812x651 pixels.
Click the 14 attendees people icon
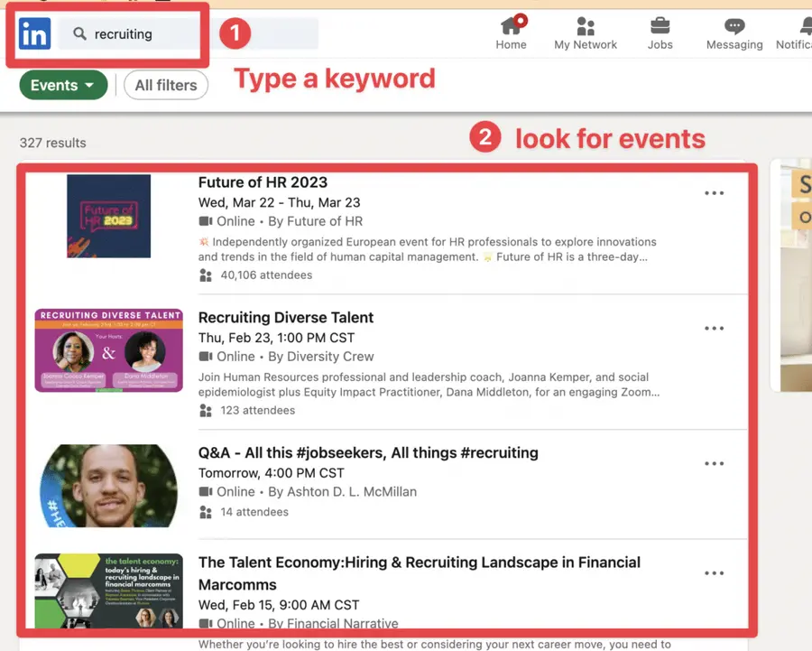[x=206, y=512]
